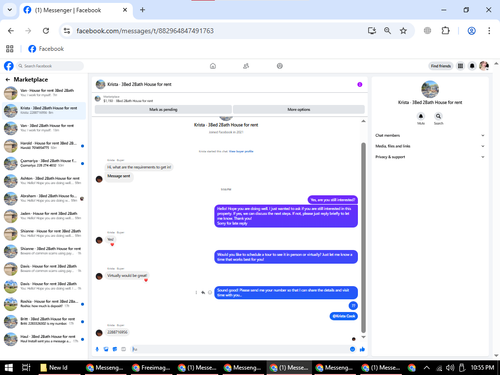
Task: Toggle the conversation information panel with the purple icon
Action: (x=360, y=85)
